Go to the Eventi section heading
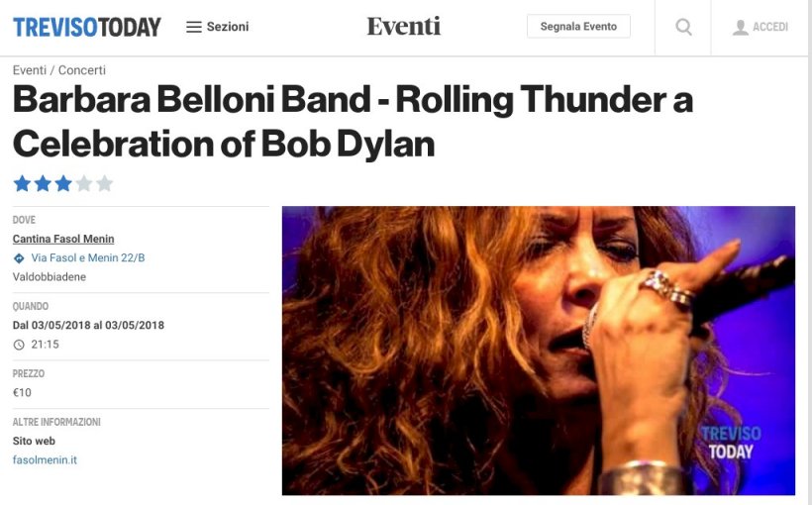The height and width of the screenshot is (505, 812). pyautogui.click(x=404, y=27)
